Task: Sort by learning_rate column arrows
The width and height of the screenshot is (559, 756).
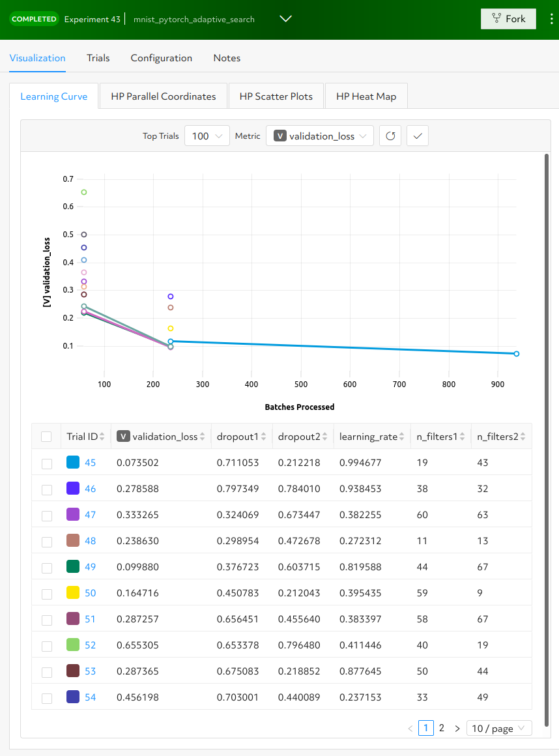Action: click(402, 437)
